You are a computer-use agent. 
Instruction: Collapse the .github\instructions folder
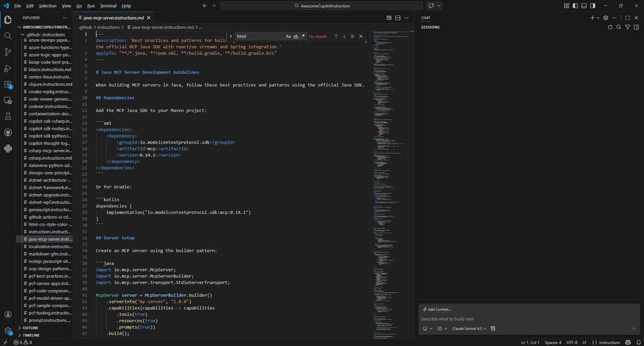(x=45, y=34)
